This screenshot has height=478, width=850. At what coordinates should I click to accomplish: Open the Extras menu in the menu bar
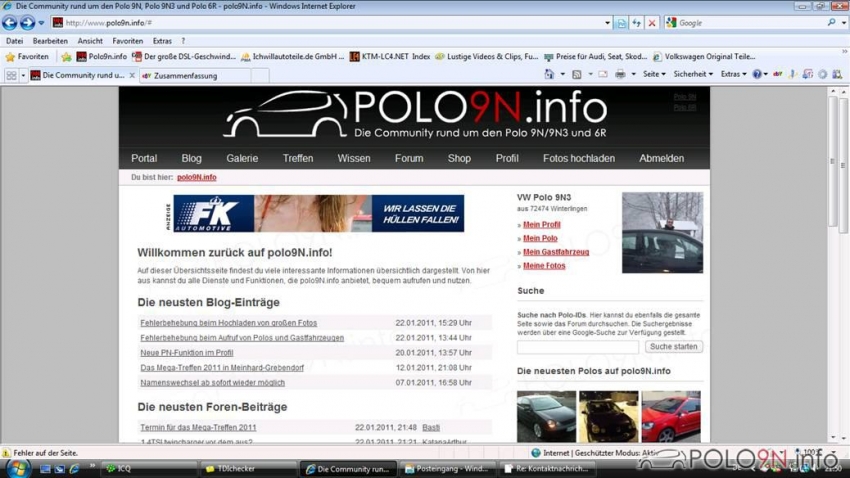point(162,41)
